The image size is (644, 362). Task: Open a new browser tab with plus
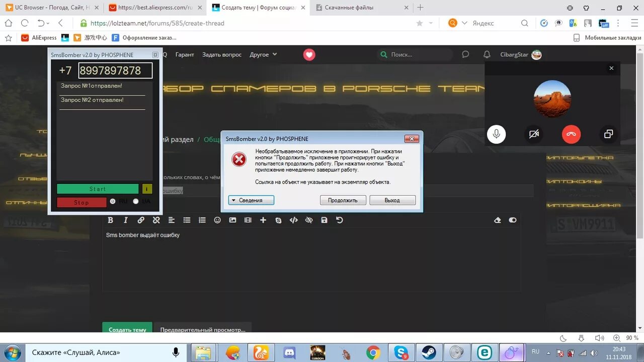click(421, 8)
